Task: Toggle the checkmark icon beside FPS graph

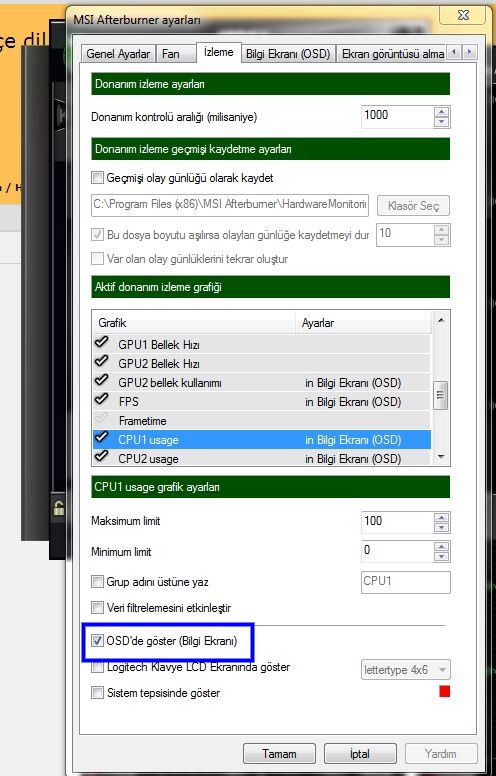Action: click(x=101, y=399)
